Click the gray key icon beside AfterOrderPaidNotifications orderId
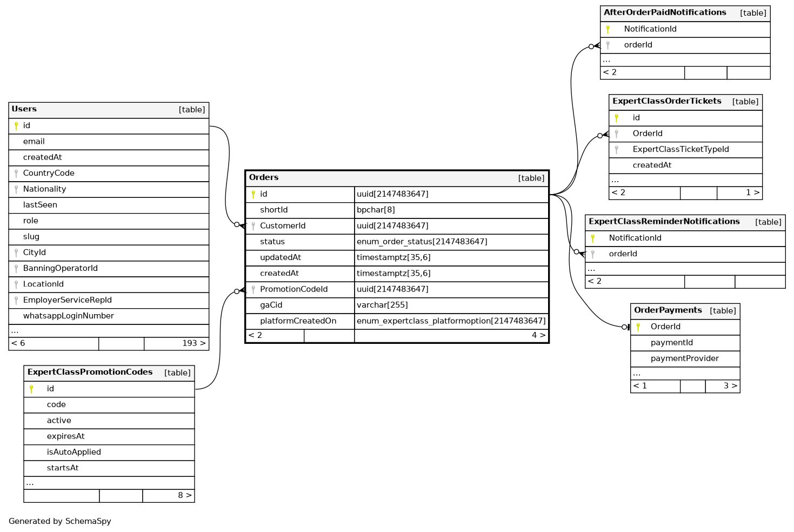794x532 pixels. click(x=608, y=45)
